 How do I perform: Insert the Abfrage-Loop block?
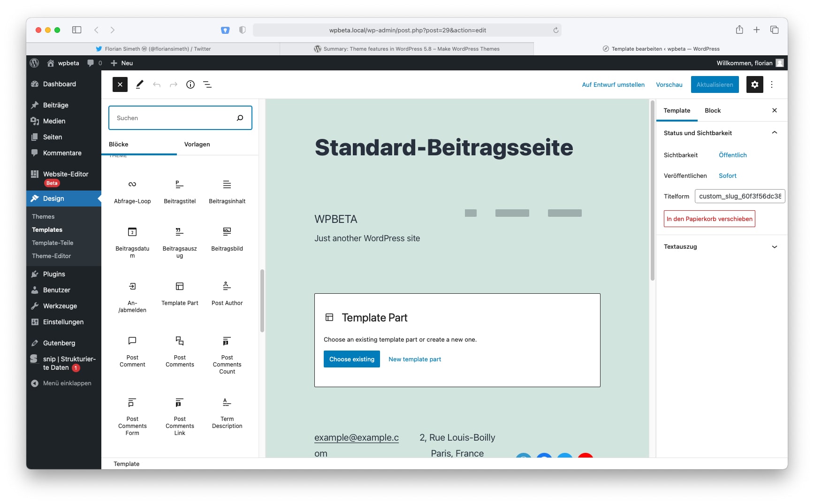(132, 191)
